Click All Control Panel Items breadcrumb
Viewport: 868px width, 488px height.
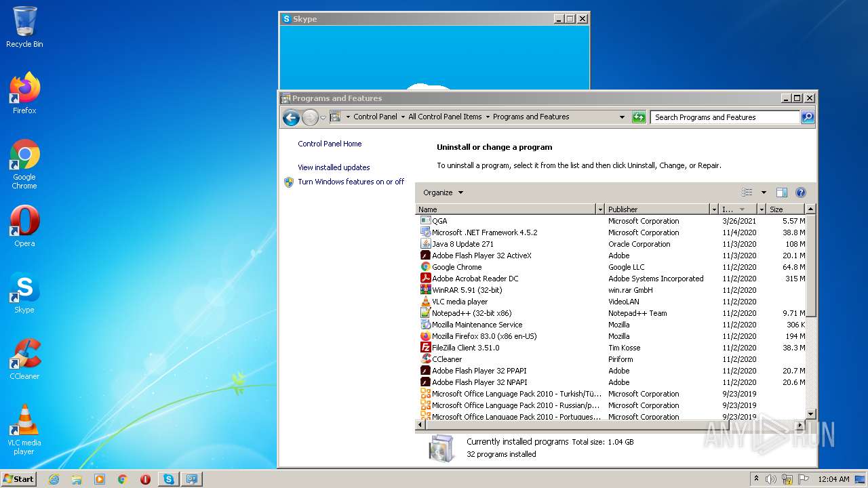click(445, 117)
